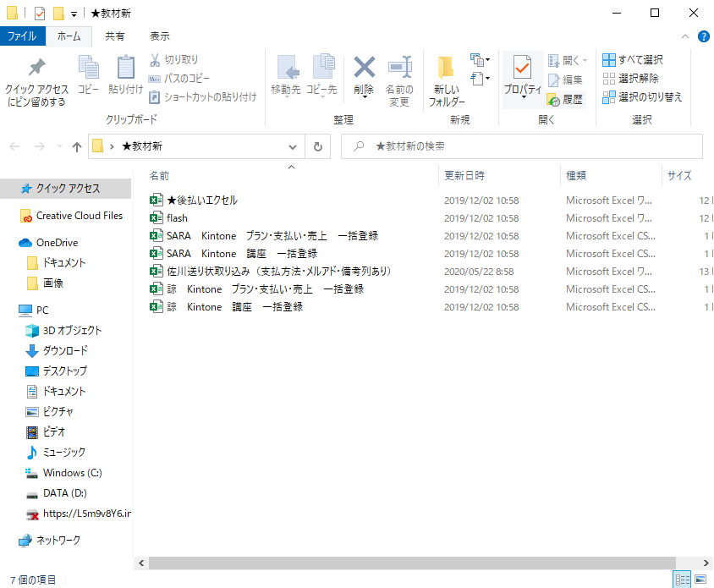Click the Rename (名前の変更) icon
This screenshot has width=714, height=588.
[x=398, y=69]
